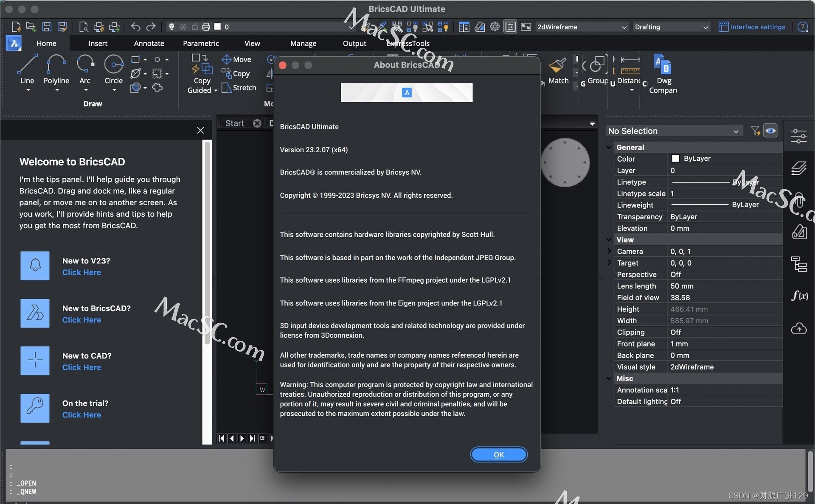Switch to the Output ribbon tab

pos(354,43)
